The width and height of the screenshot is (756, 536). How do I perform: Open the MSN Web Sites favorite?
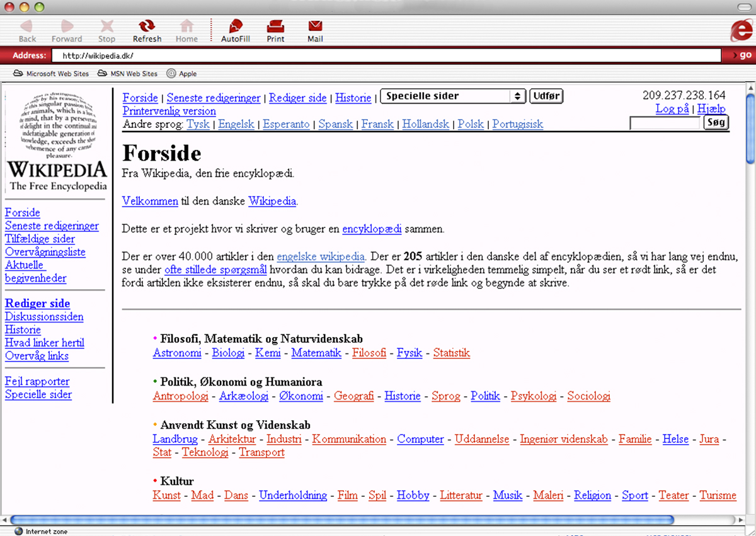[x=127, y=74]
